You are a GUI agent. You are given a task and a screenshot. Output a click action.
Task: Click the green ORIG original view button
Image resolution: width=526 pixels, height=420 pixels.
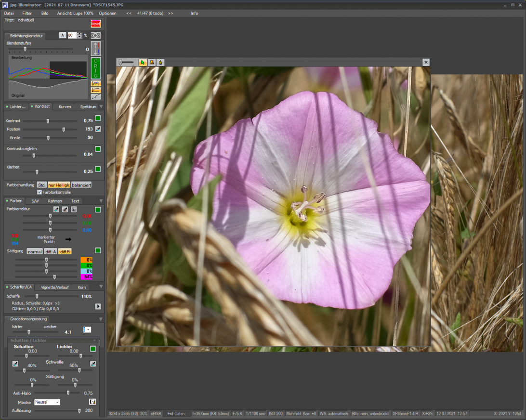coord(96,68)
